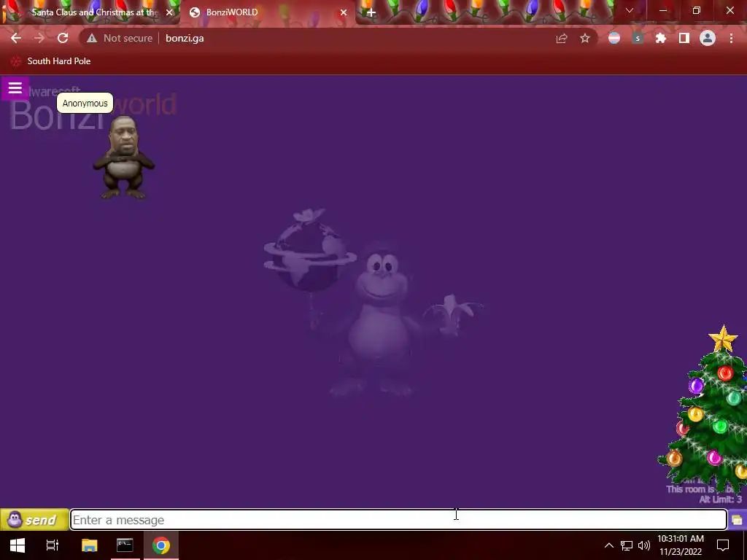Open a new browser tab
Screen dimensions: 747x560
pos(371,13)
